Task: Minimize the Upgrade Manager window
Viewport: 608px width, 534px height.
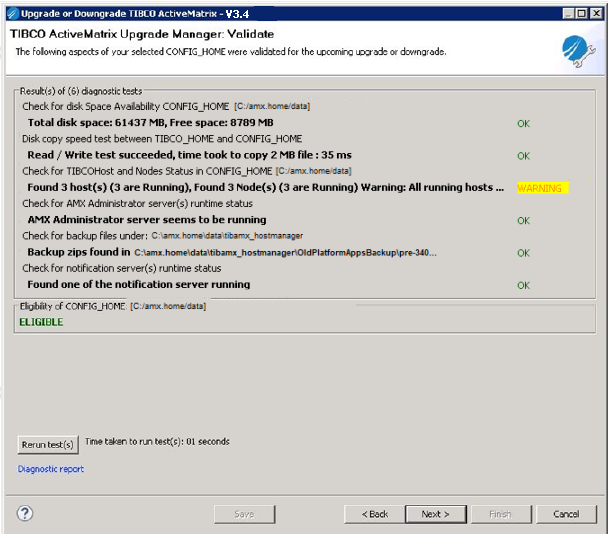Action: click(x=568, y=14)
